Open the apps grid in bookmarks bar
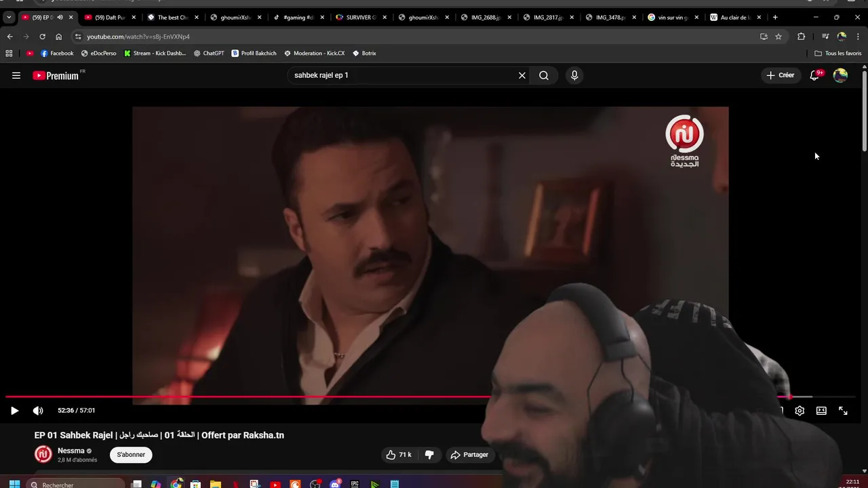Viewport: 868px width, 488px height. pos(9,53)
